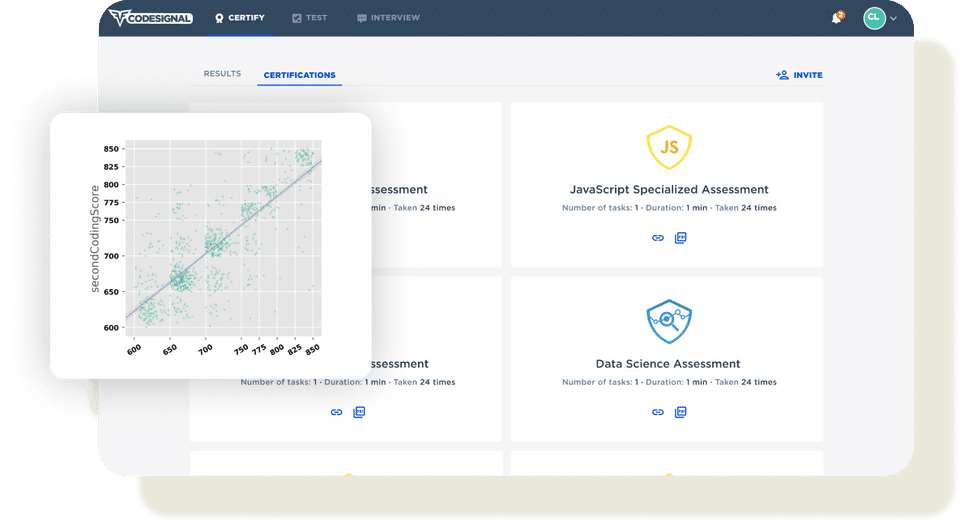
Task: Click the Data Science shield badge icon
Action: pos(669,322)
